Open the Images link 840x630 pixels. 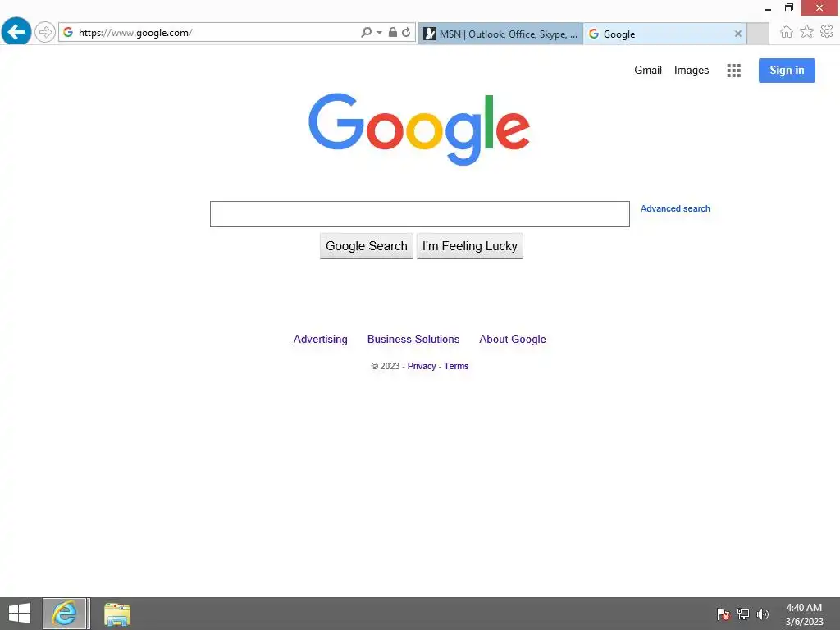pos(691,71)
